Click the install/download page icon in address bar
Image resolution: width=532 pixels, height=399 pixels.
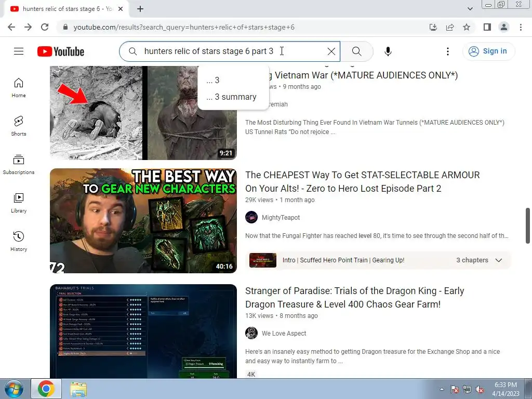pos(433,27)
